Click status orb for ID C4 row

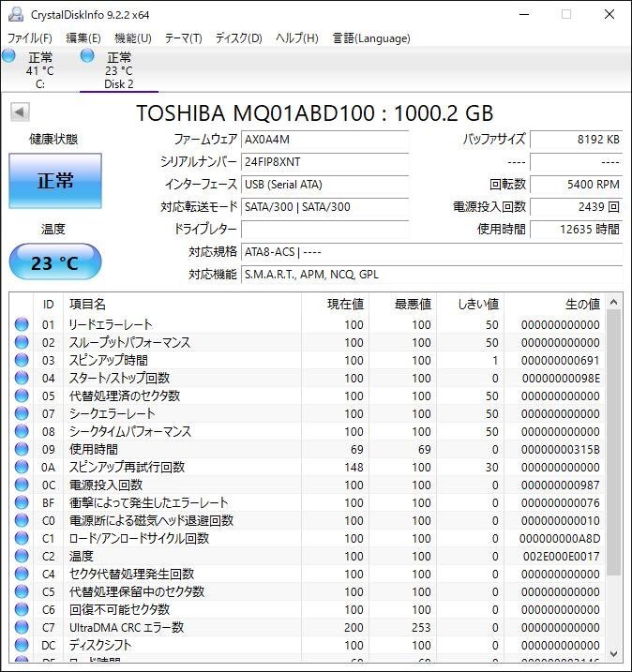tap(22, 574)
